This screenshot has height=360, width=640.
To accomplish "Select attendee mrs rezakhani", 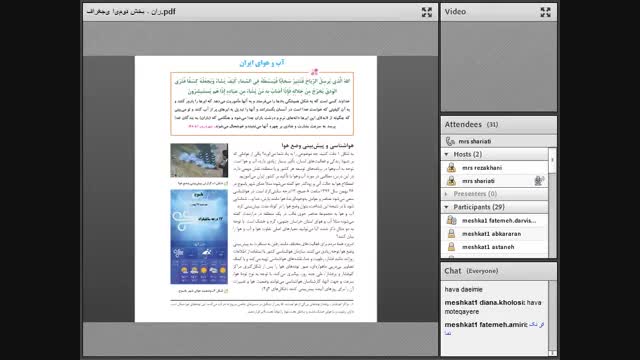I will (x=494, y=167).
